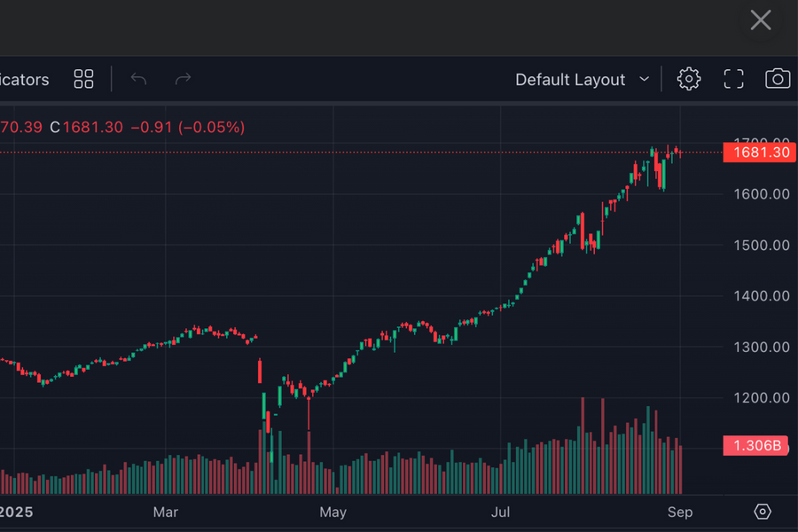Select the Jul label on time axis

501,512
